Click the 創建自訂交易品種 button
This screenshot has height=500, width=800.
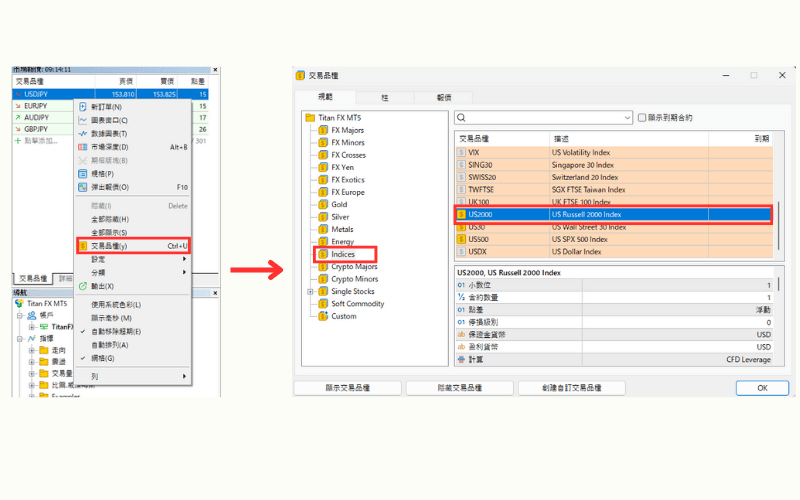[572, 388]
